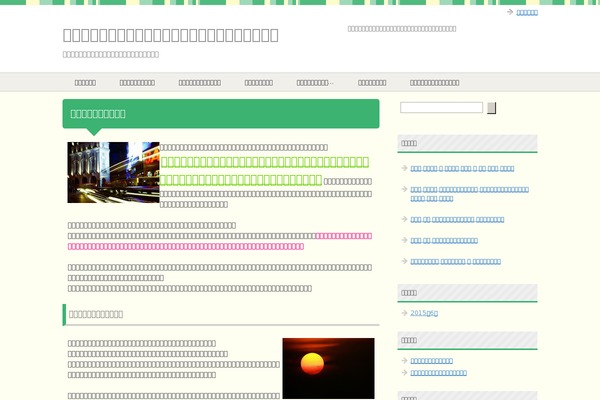Open the second link below the 2015 archive section

click(439, 373)
